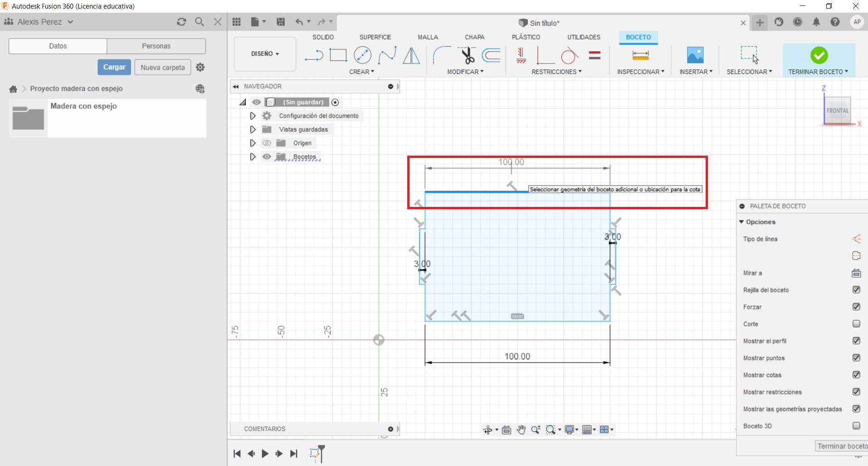
Task: Expand the Vistas guardadas tree node
Action: coord(253,129)
